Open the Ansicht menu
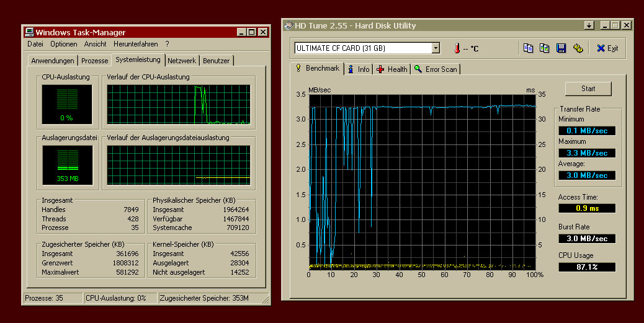 (x=96, y=44)
